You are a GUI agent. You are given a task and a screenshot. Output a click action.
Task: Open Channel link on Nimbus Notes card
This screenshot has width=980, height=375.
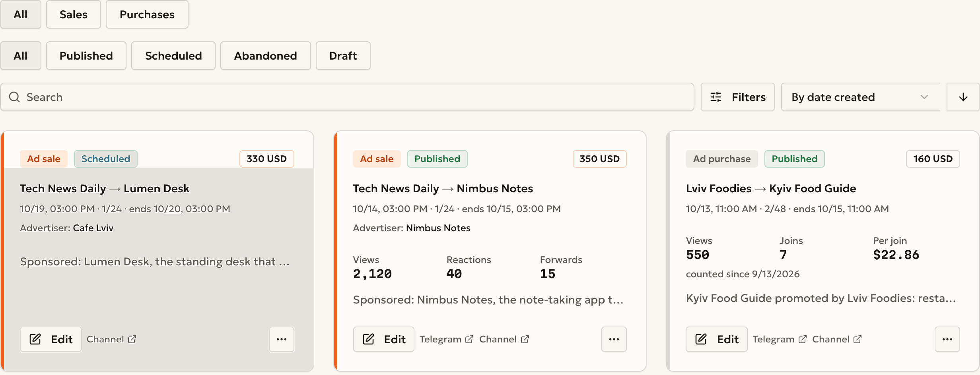point(504,339)
